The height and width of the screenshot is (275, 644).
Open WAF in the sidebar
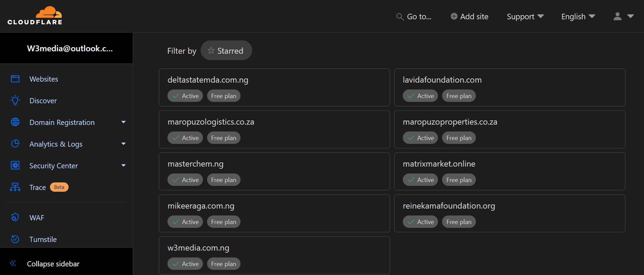[37, 218]
